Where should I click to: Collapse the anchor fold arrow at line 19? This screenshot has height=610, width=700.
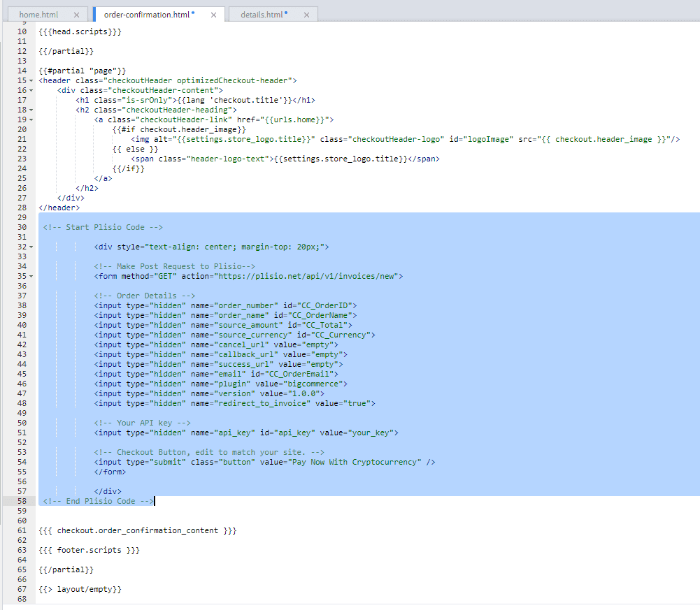click(31, 120)
